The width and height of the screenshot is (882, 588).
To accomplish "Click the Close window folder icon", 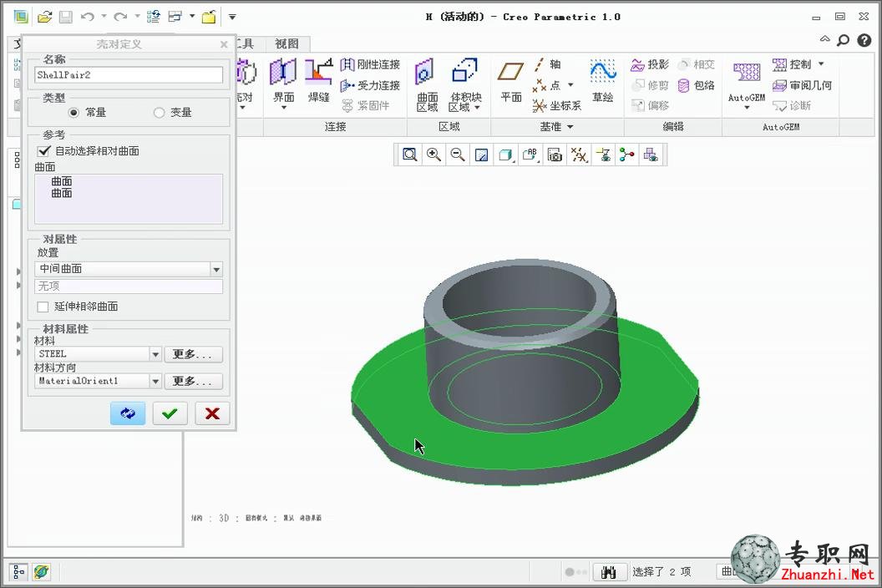I will (210, 17).
